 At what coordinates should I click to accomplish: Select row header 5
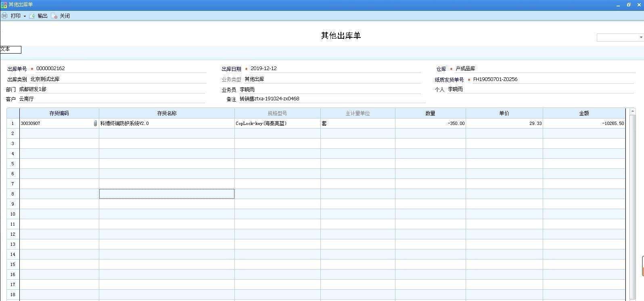[13, 164]
